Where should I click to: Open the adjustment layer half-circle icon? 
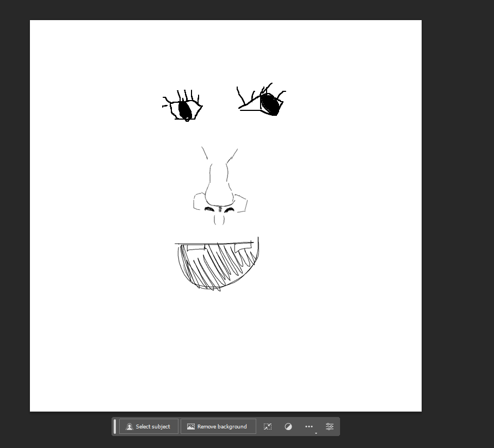tap(288, 427)
